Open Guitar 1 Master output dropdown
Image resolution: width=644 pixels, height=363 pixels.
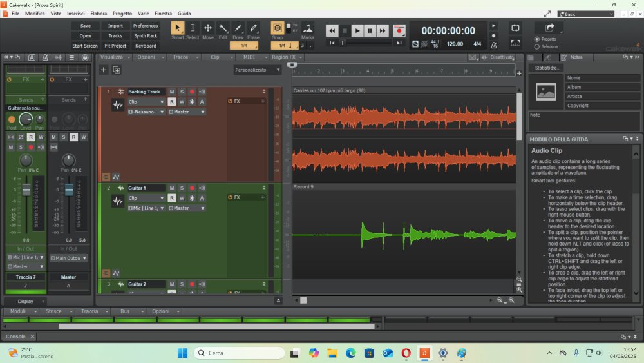point(187,208)
